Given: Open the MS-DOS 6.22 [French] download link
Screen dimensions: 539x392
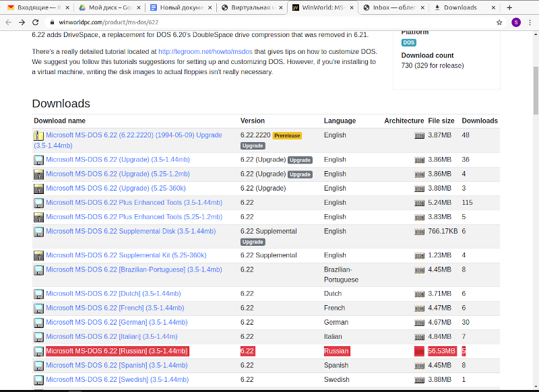Looking at the screenshot, I should coord(115,308).
